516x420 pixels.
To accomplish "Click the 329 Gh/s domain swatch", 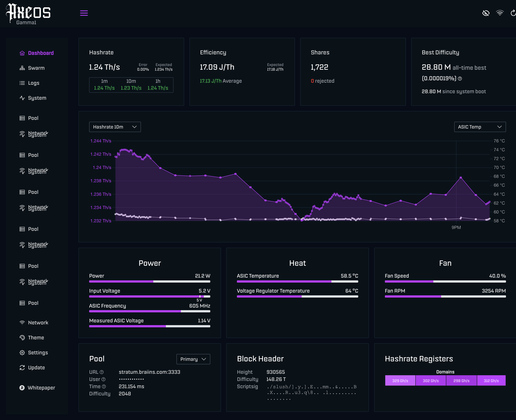I will (400, 381).
